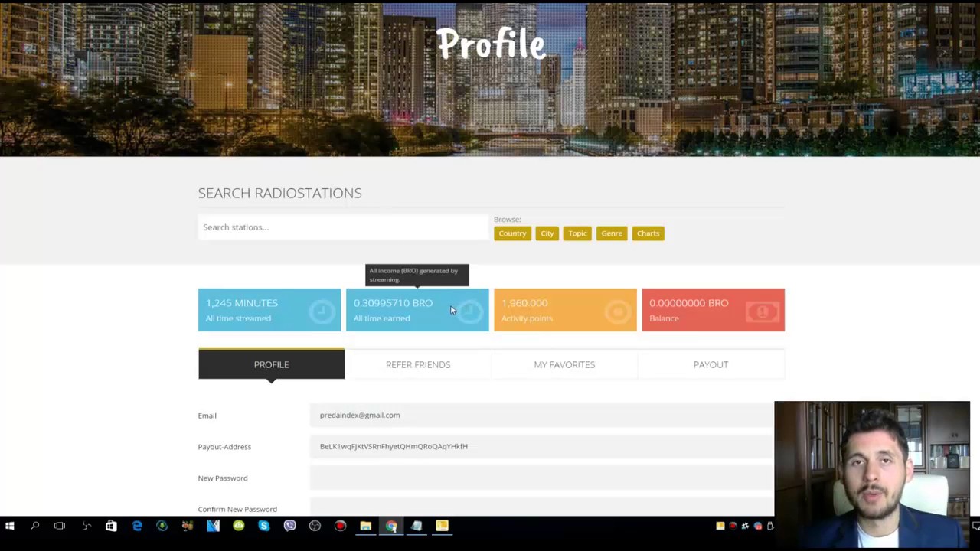Image resolution: width=980 pixels, height=551 pixels.
Task: Open Viber from the taskbar
Action: [289, 526]
